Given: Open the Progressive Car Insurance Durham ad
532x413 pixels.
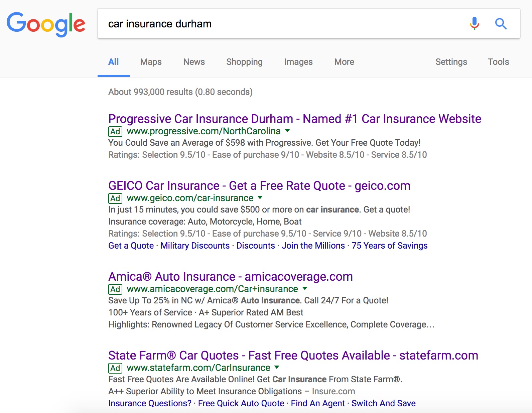Looking at the screenshot, I should click(295, 119).
